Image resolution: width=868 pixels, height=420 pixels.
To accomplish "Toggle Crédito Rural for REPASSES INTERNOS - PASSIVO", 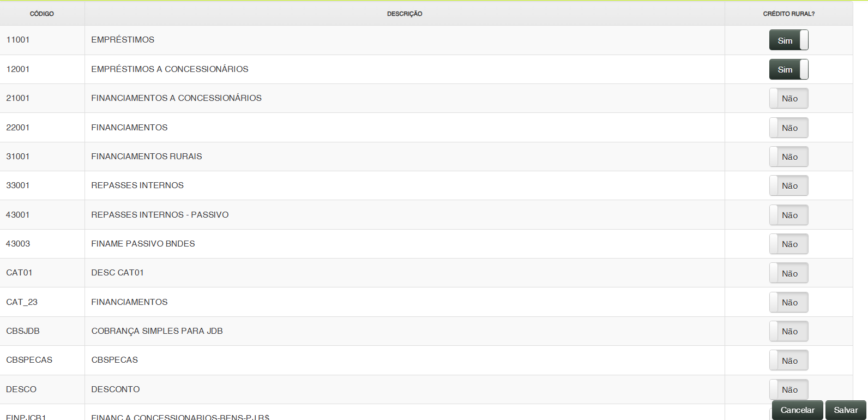I will click(x=788, y=215).
